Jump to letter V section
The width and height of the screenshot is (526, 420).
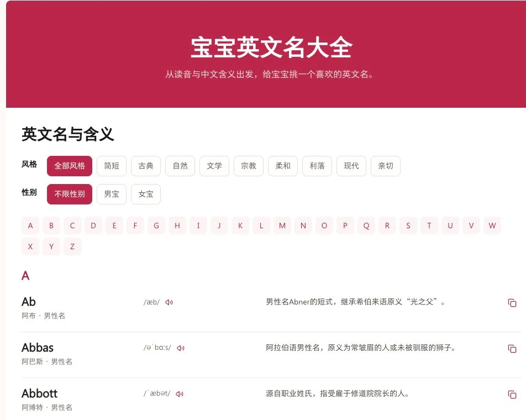click(x=471, y=225)
